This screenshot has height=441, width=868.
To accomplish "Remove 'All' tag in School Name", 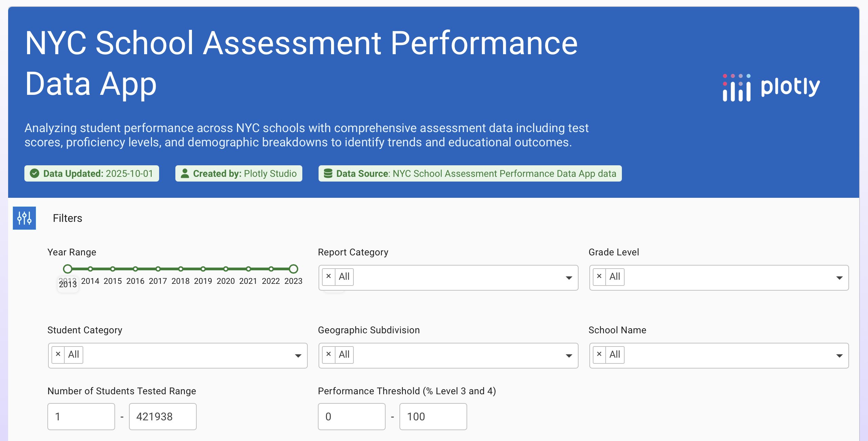I will 599,354.
